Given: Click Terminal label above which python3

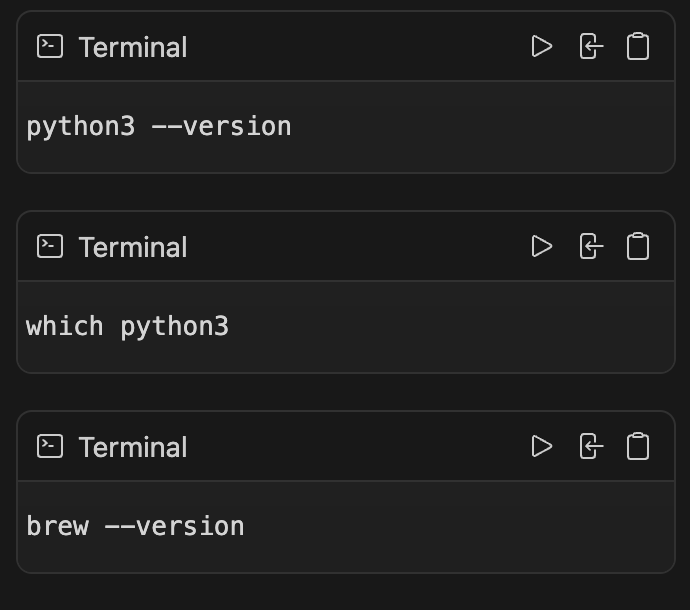Looking at the screenshot, I should (x=133, y=247).
